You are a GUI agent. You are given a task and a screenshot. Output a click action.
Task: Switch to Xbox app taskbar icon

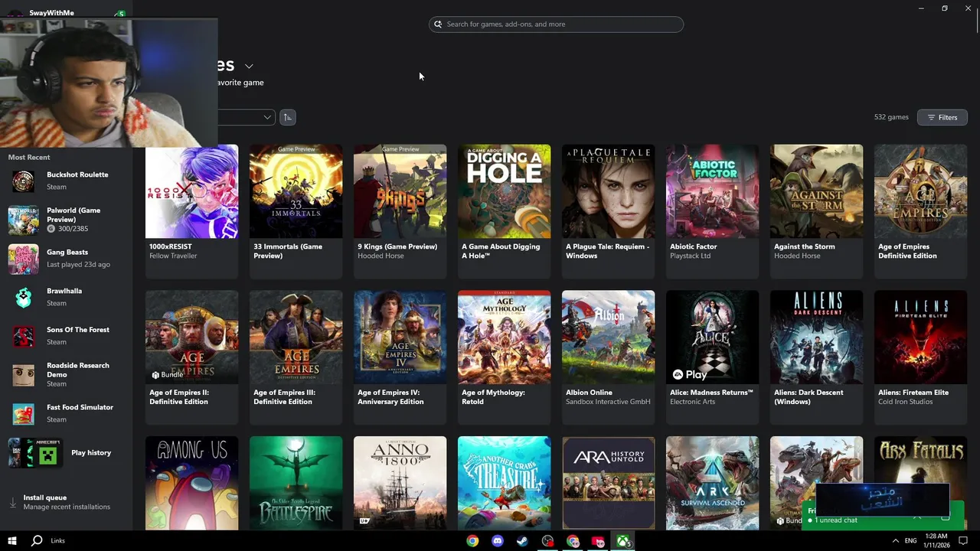623,541
